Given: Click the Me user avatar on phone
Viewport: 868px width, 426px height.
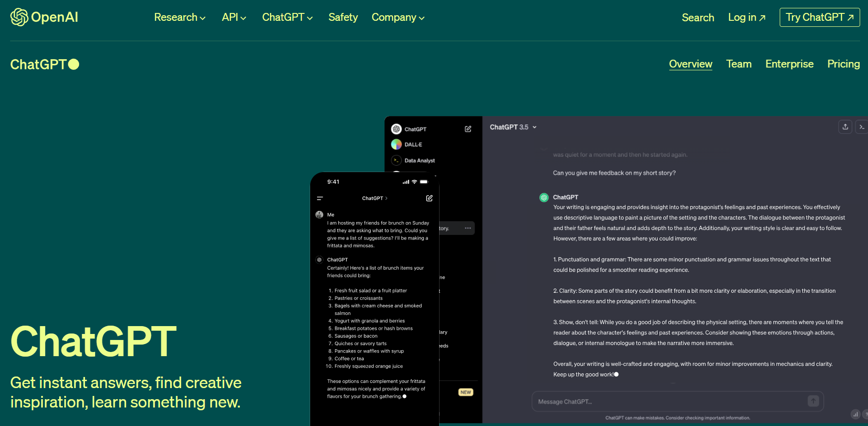Looking at the screenshot, I should (x=319, y=215).
